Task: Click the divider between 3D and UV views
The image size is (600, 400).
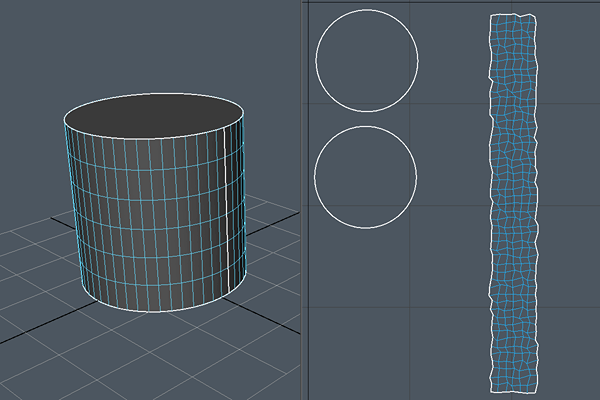Action: click(301, 200)
